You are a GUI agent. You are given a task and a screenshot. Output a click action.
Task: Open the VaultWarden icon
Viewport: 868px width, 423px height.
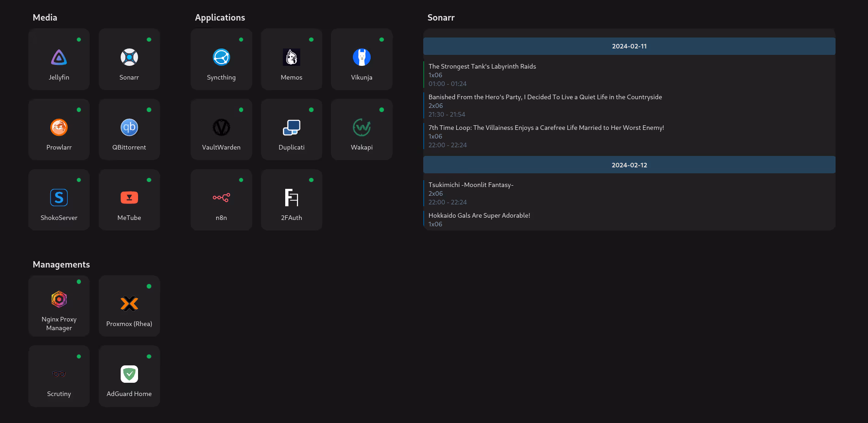click(221, 127)
